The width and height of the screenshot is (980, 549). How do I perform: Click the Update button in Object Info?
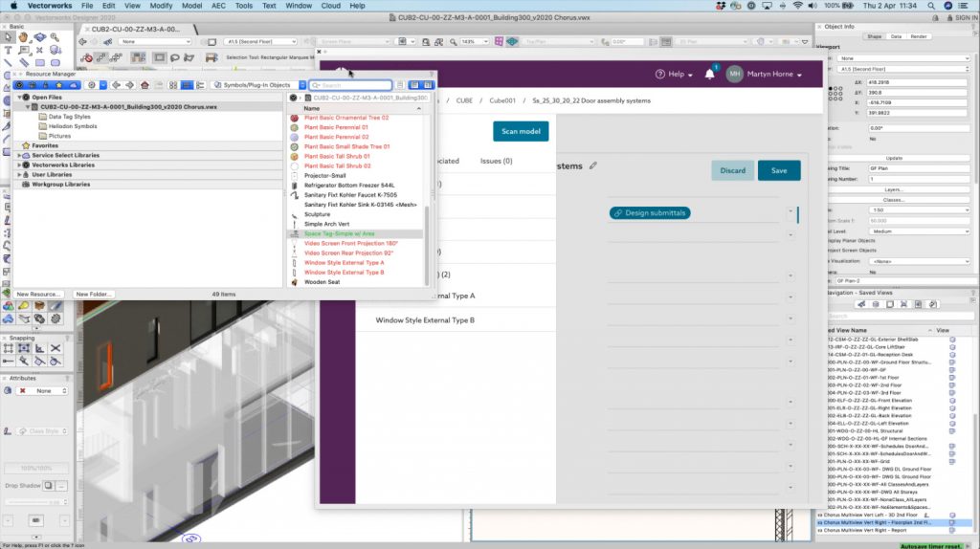pyautogui.click(x=894, y=158)
